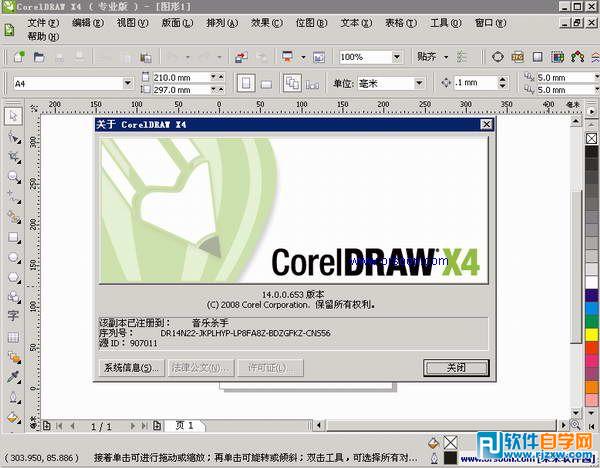Image resolution: width=600 pixels, height=468 pixels.
Task: Add a page after current with right plus icon
Action: (x=157, y=426)
